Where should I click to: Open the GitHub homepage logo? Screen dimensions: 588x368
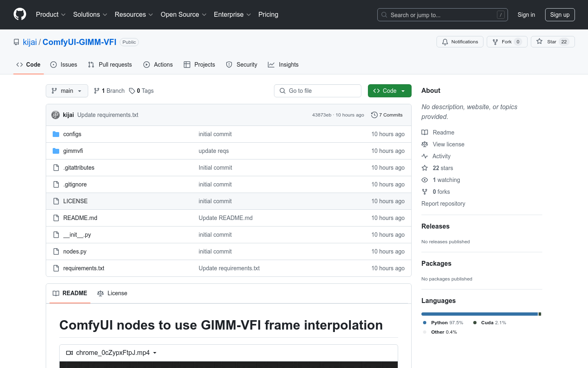20,14
